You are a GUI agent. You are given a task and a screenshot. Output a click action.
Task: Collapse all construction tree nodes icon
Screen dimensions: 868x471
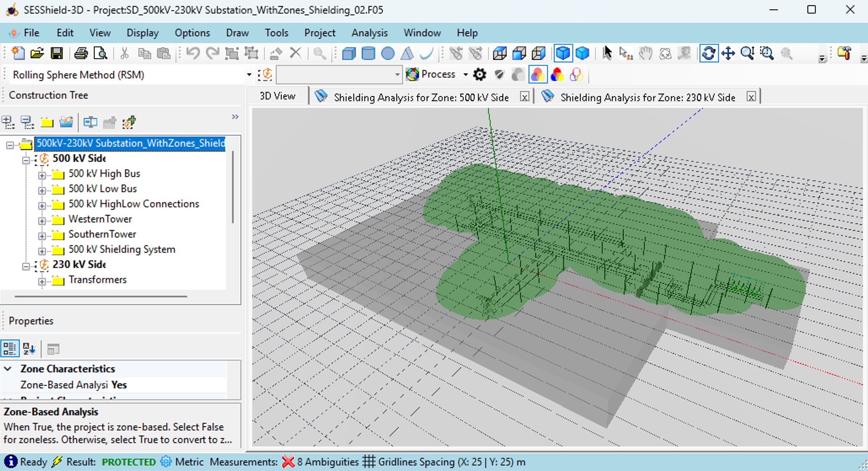[27, 122]
